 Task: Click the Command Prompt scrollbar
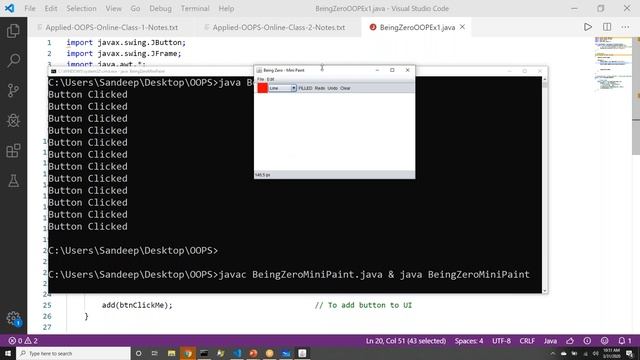(x=545, y=184)
